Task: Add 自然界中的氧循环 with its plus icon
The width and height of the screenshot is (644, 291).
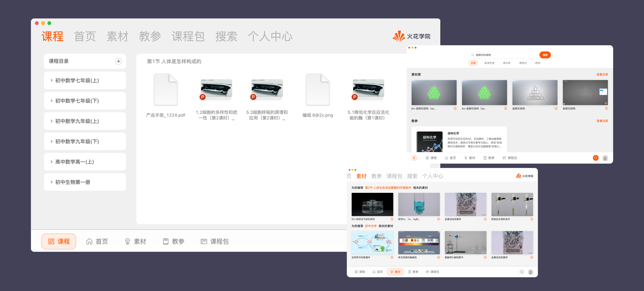Action: (x=392, y=257)
